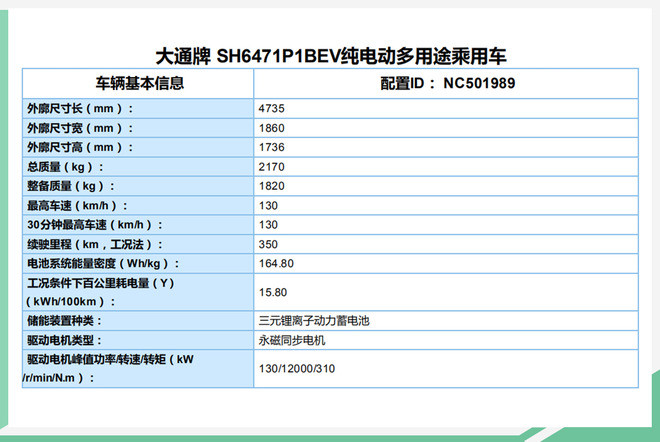The width and height of the screenshot is (660, 442).
Task: Click the value 130/12000/310
Action: coord(297,369)
